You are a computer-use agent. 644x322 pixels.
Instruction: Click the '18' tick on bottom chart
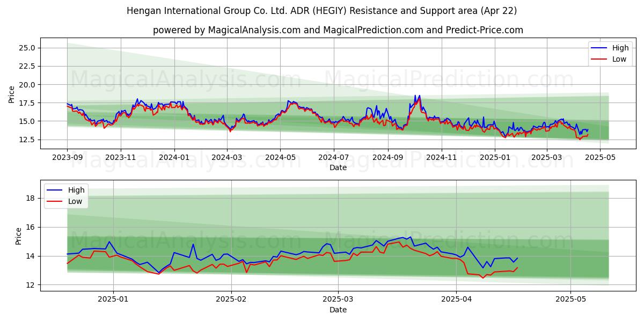(x=31, y=199)
